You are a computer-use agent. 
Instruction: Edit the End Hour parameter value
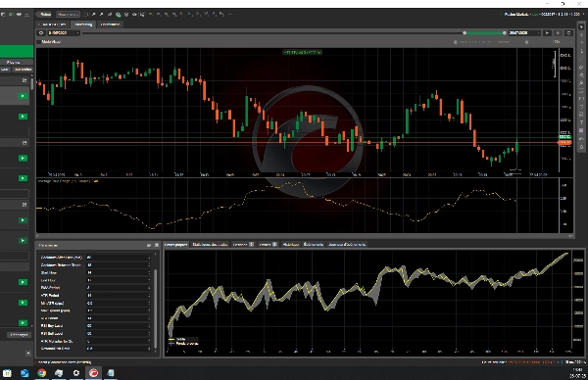pos(119,280)
